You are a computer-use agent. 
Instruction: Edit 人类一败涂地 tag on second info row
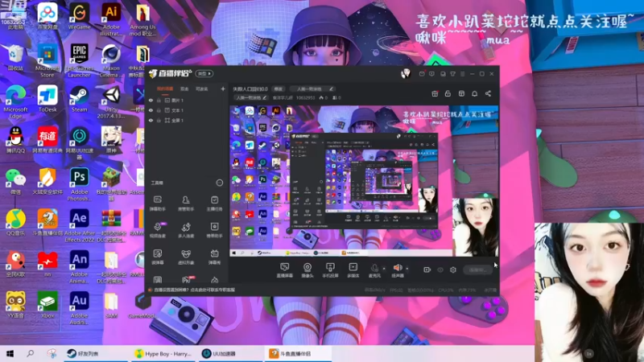252,97
